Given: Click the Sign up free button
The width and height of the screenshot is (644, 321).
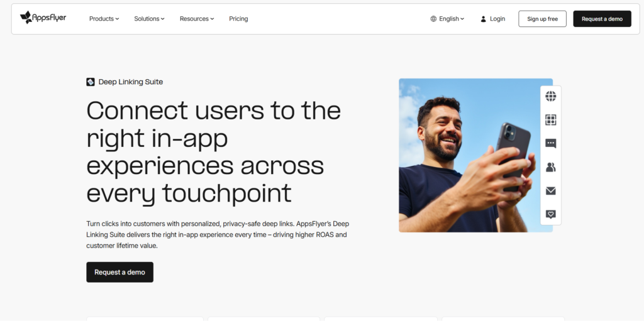Looking at the screenshot, I should pos(542,19).
